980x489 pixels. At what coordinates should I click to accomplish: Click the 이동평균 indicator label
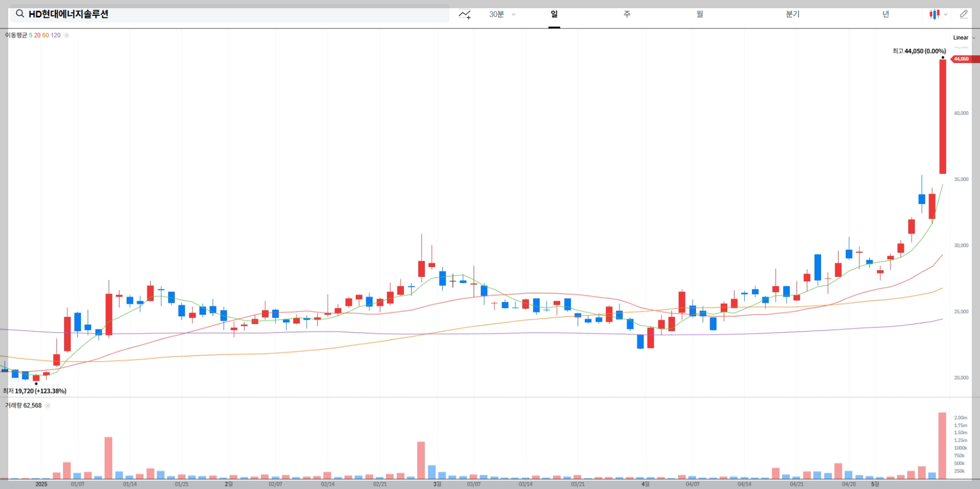point(16,35)
